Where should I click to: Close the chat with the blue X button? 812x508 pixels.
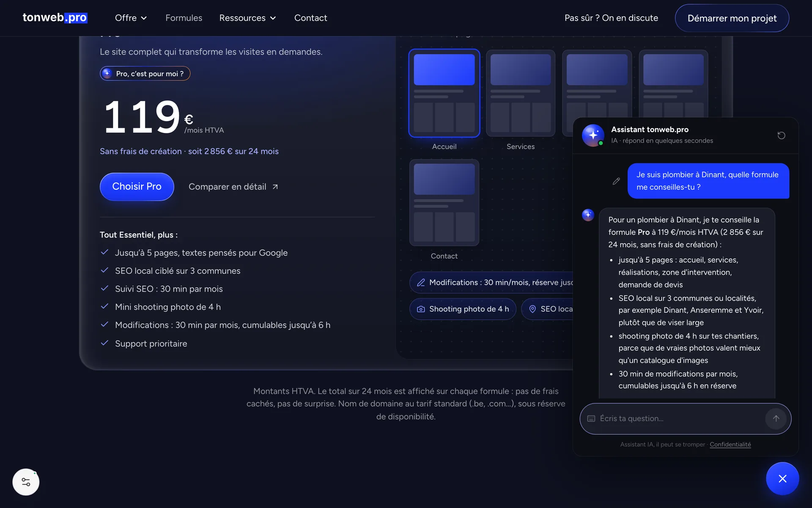click(782, 478)
